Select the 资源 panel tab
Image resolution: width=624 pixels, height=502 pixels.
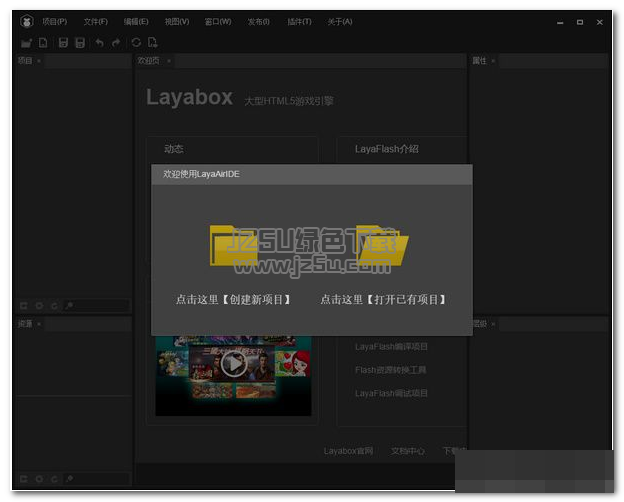(x=25, y=324)
